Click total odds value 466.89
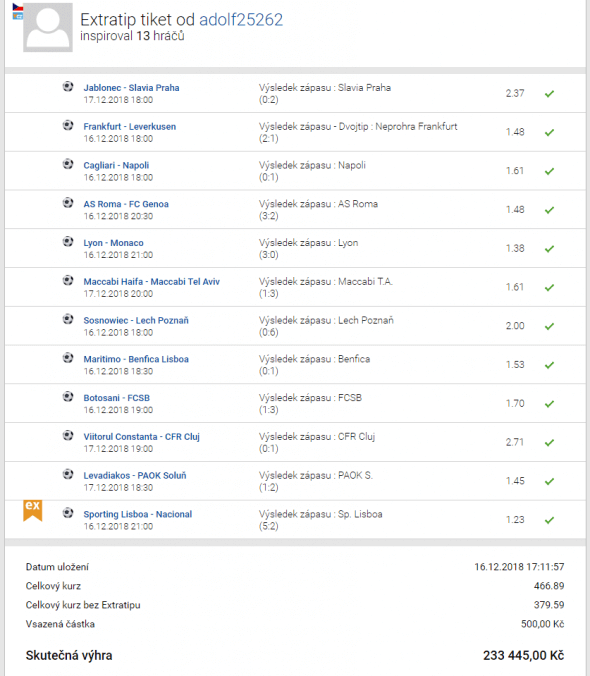 549,586
